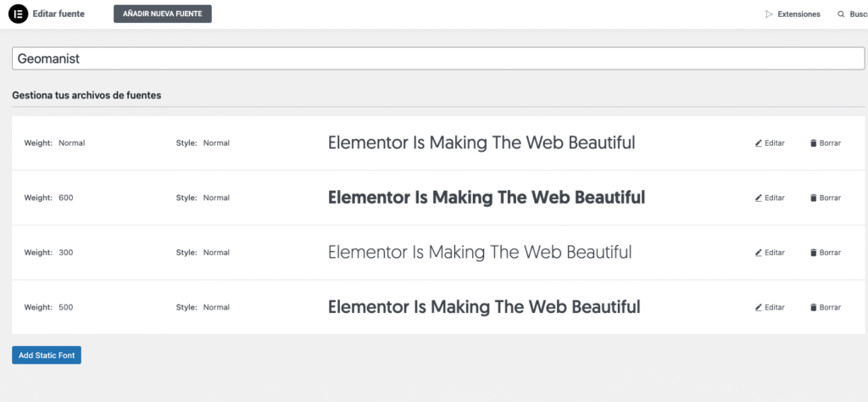Click the search magnifier icon
This screenshot has height=402, width=868.
coord(842,14)
